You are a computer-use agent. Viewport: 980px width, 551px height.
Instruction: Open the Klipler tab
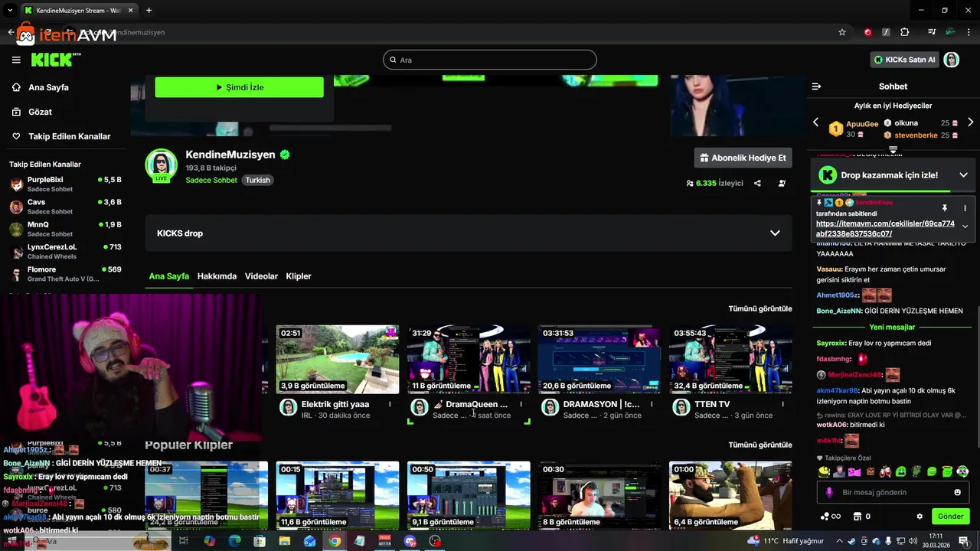tap(299, 276)
